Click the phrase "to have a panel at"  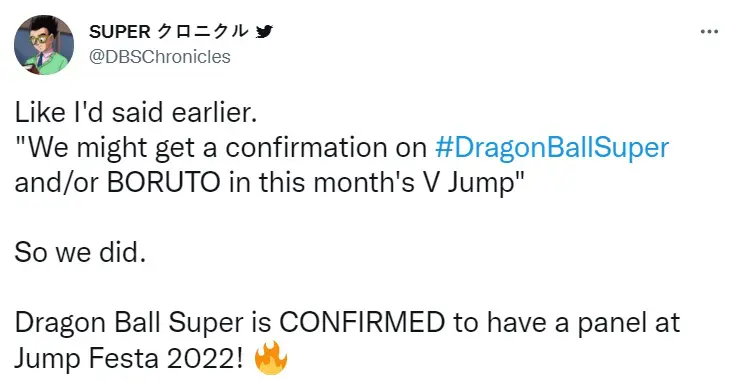pyautogui.click(x=566, y=323)
